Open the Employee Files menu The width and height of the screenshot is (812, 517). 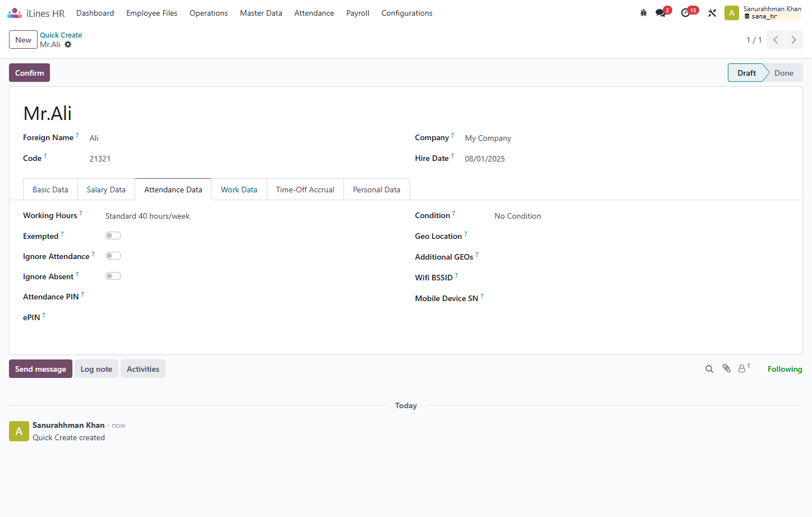pyautogui.click(x=152, y=13)
